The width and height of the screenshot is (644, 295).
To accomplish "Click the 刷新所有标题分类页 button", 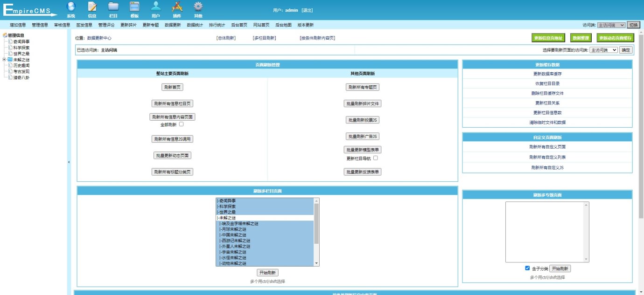I will pyautogui.click(x=172, y=172).
